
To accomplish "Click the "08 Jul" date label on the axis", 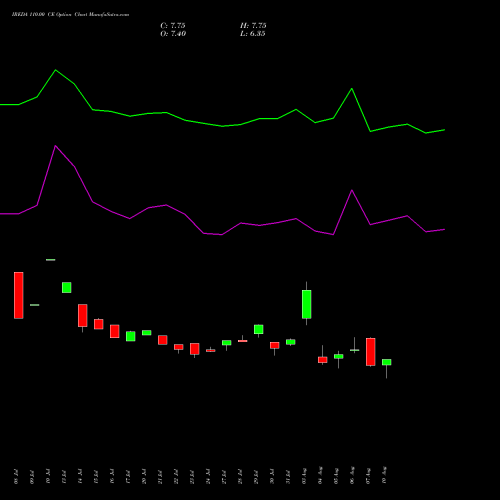I will click(16, 476).
